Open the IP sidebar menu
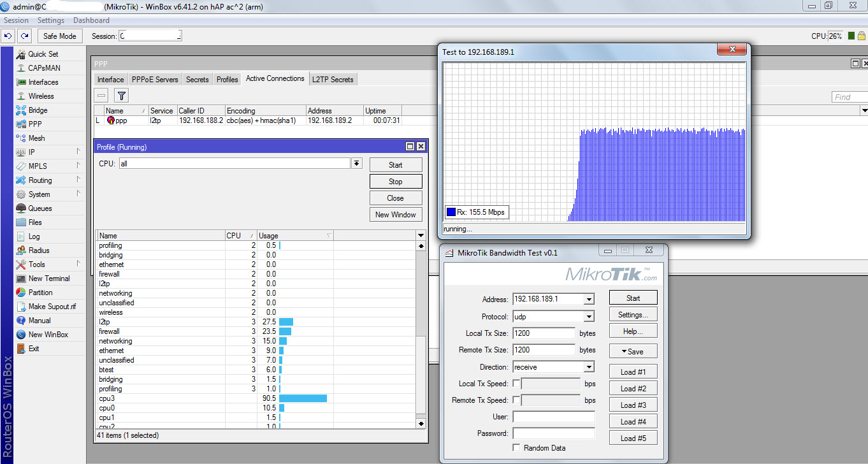868x464 pixels. (32, 152)
